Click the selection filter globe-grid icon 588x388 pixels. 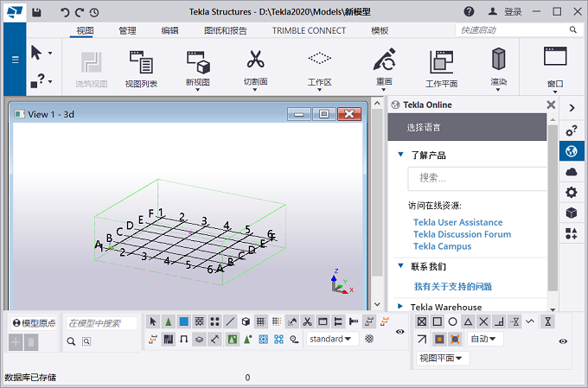[x=369, y=339]
